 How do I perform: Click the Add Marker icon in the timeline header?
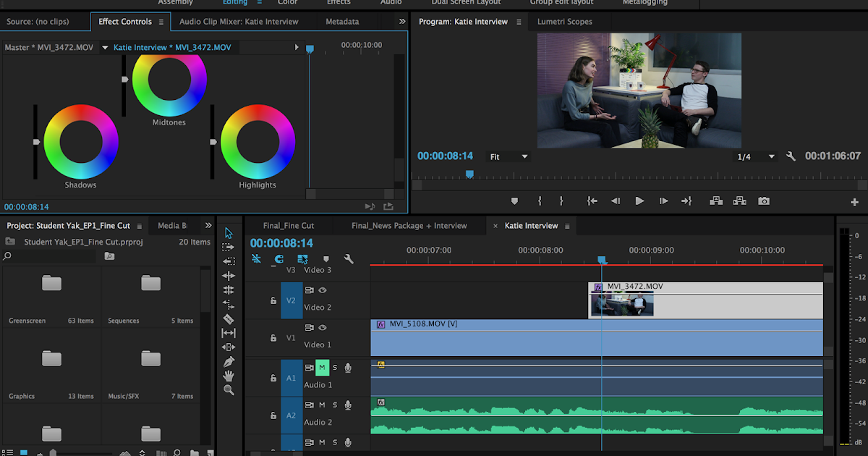click(x=325, y=258)
